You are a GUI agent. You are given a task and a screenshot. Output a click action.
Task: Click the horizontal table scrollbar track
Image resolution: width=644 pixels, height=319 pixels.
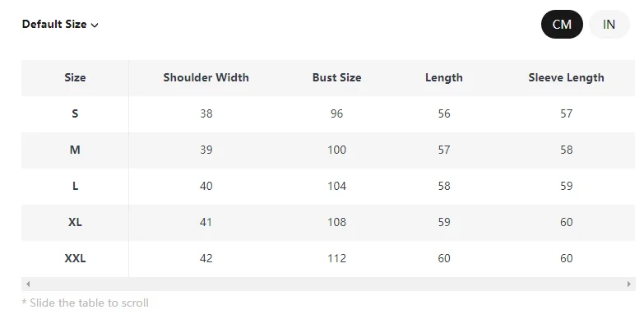[328, 284]
